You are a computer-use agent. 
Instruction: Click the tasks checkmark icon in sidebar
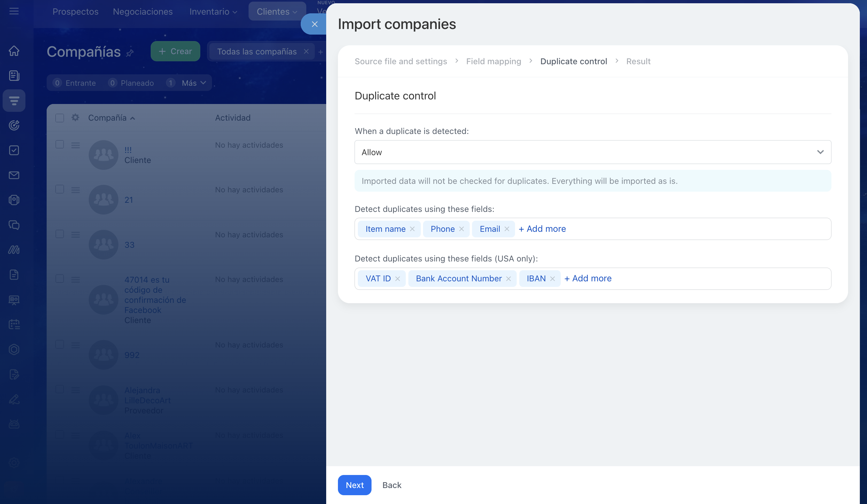click(14, 150)
